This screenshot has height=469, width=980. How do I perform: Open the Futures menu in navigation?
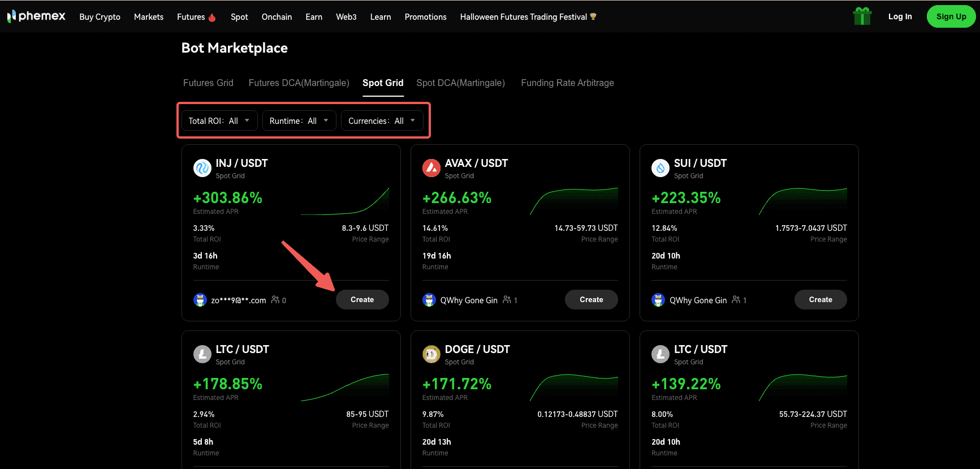196,17
